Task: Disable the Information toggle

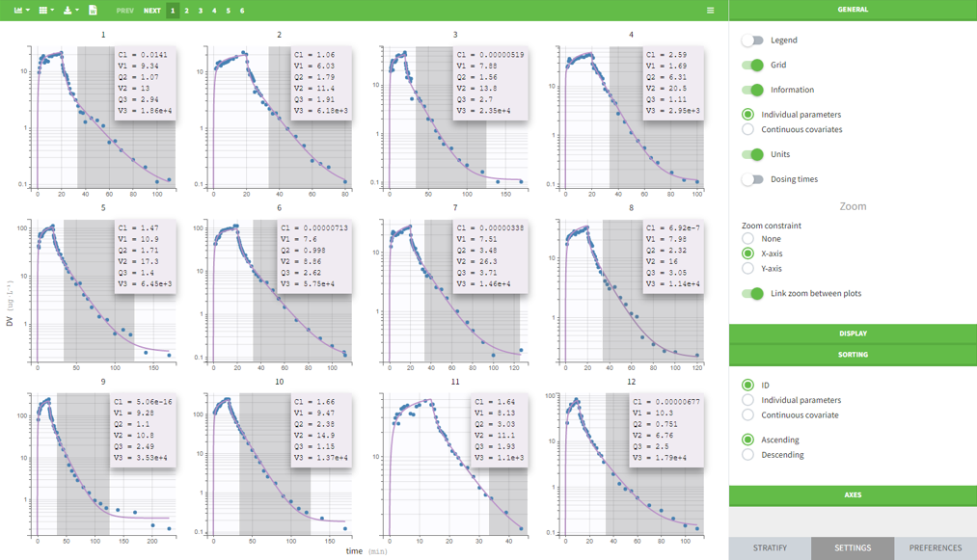Action: 752,90
